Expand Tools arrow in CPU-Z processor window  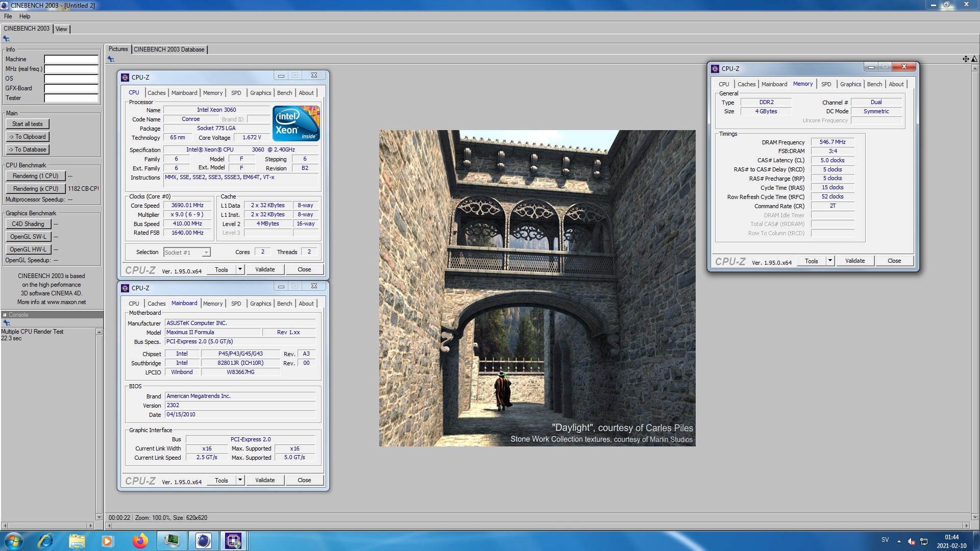pyautogui.click(x=240, y=269)
